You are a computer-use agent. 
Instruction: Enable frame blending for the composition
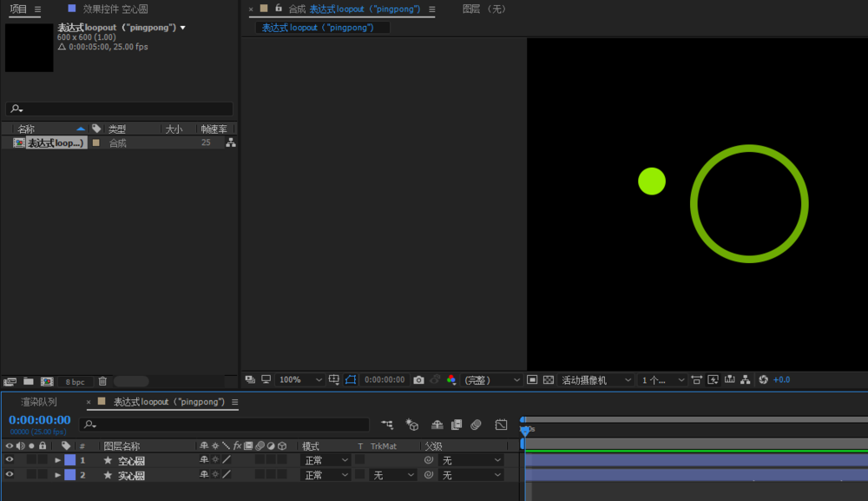click(x=457, y=425)
